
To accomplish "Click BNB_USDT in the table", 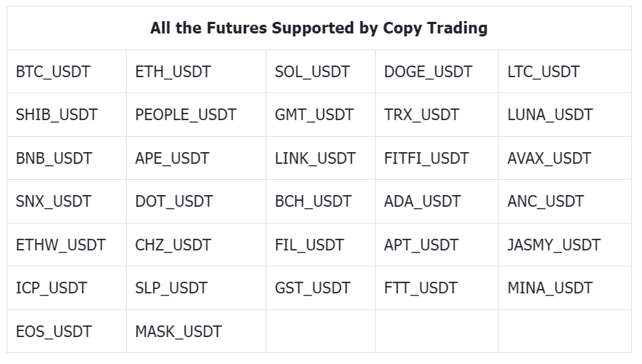I will point(54,159).
